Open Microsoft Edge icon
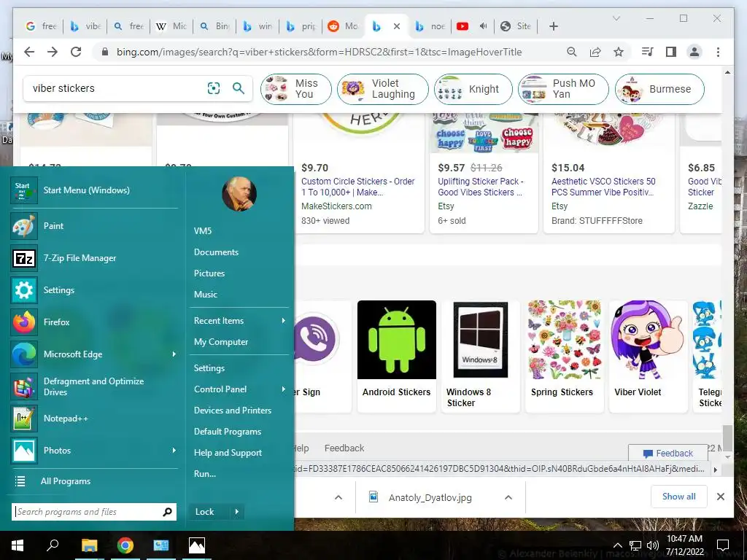 [x=24, y=354]
